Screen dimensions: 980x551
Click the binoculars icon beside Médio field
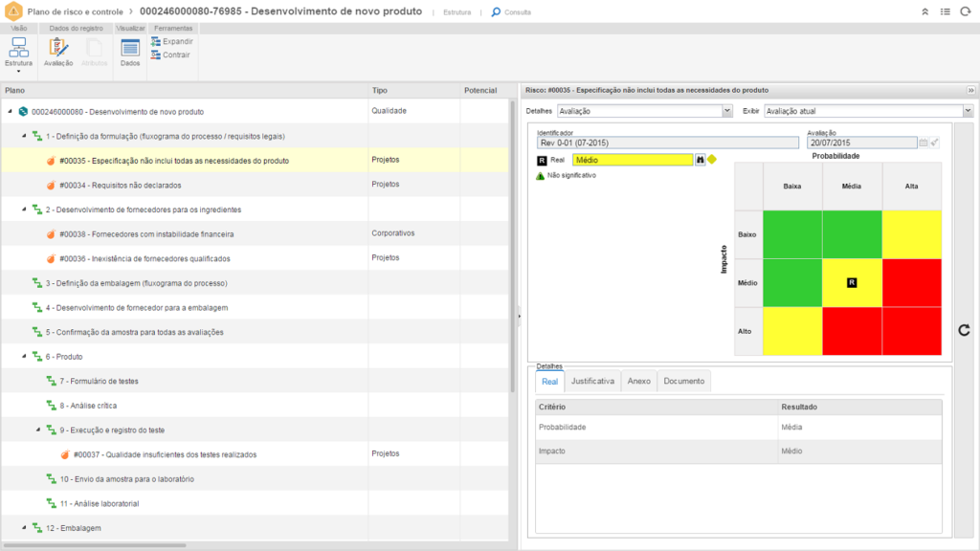coord(700,160)
